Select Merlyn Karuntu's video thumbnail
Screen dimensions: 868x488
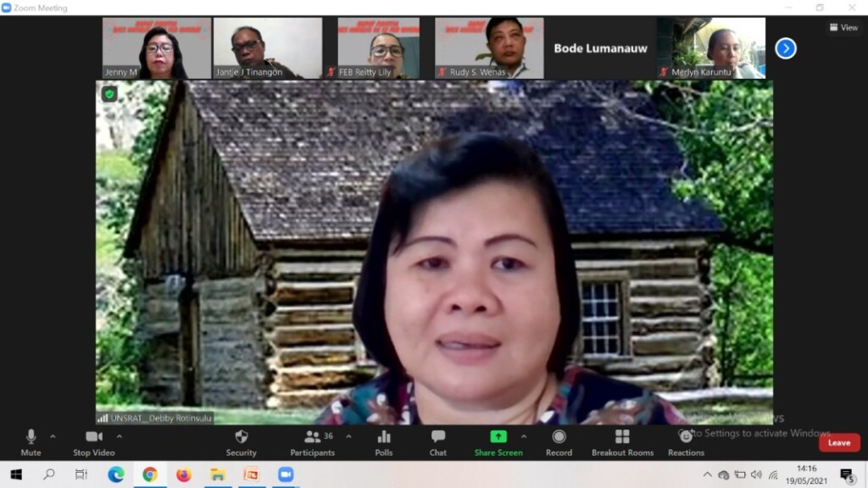click(711, 48)
